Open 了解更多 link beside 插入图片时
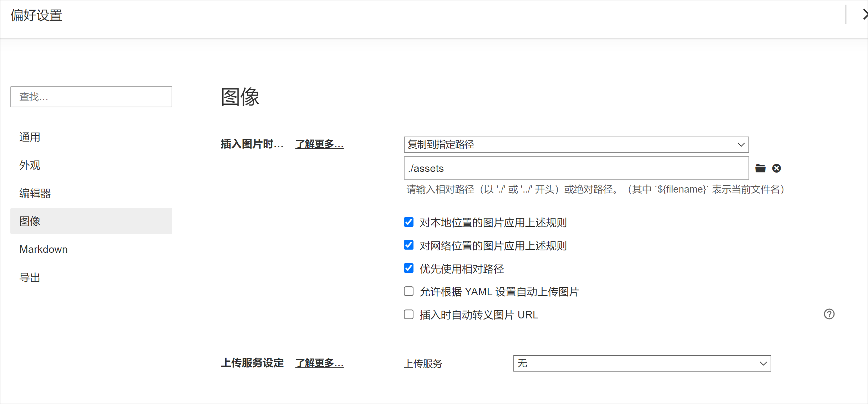The width and height of the screenshot is (868, 404). [319, 144]
